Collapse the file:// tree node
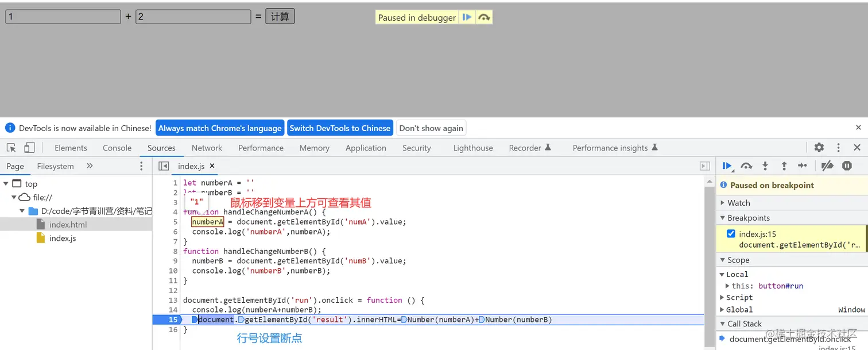Screen dimensions: 868x350 pos(14,197)
